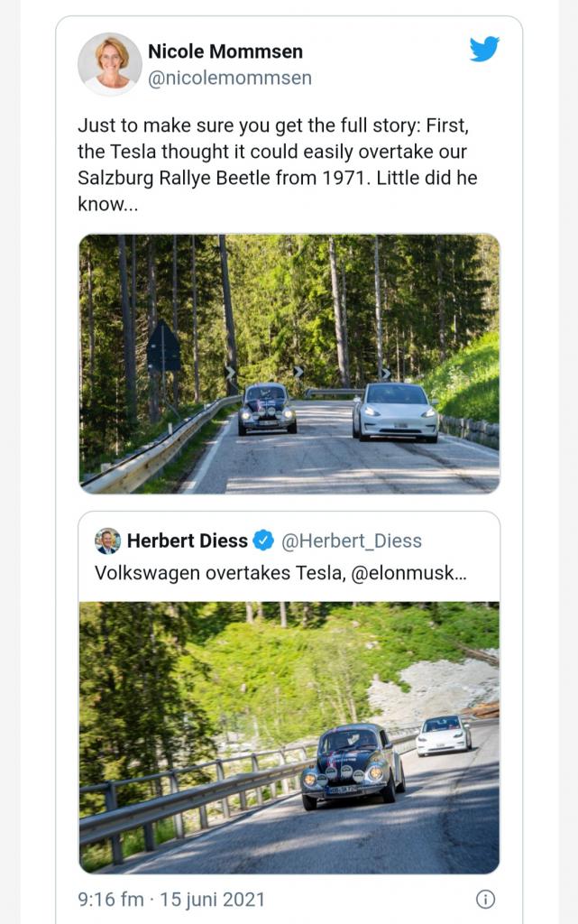Click Herbert Diess's small avatar
This screenshot has width=578, height=924.
tap(108, 541)
